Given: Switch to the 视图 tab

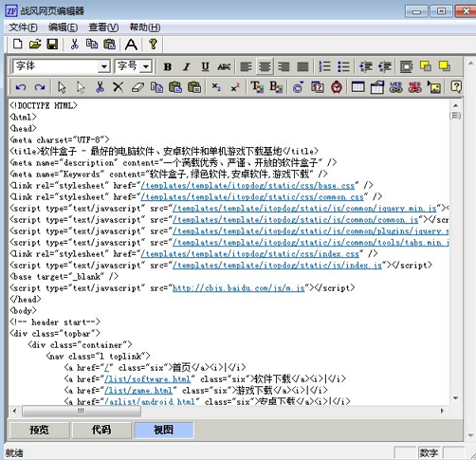Looking at the screenshot, I should click(x=164, y=430).
